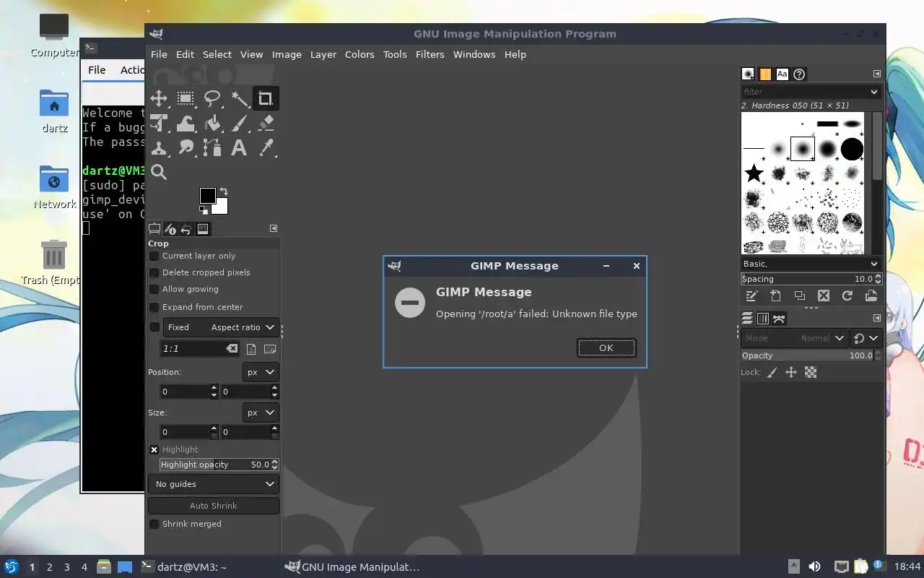The width and height of the screenshot is (924, 578).
Task: Open the Colors menu
Action: coord(359,54)
